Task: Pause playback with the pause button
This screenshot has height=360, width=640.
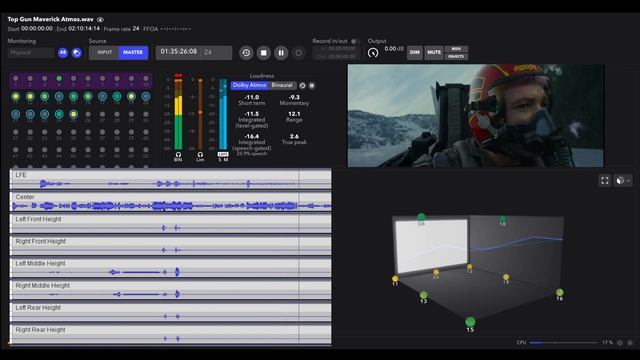Action: pyautogui.click(x=281, y=53)
